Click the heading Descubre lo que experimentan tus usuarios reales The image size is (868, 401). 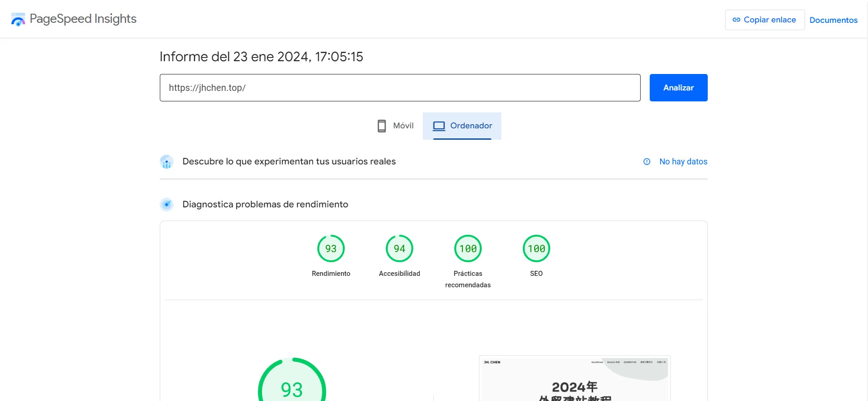tap(289, 162)
